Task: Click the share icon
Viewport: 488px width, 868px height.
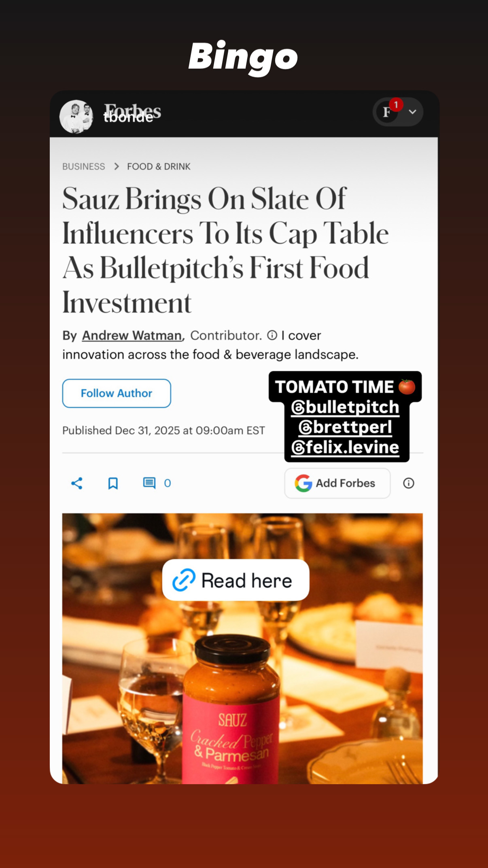Action: click(x=77, y=483)
